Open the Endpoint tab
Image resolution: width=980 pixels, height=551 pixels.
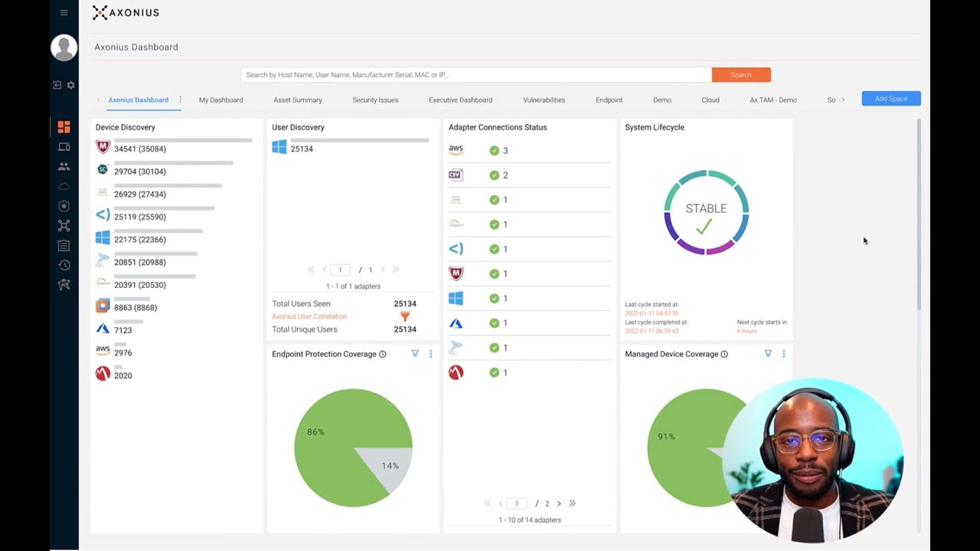609,99
